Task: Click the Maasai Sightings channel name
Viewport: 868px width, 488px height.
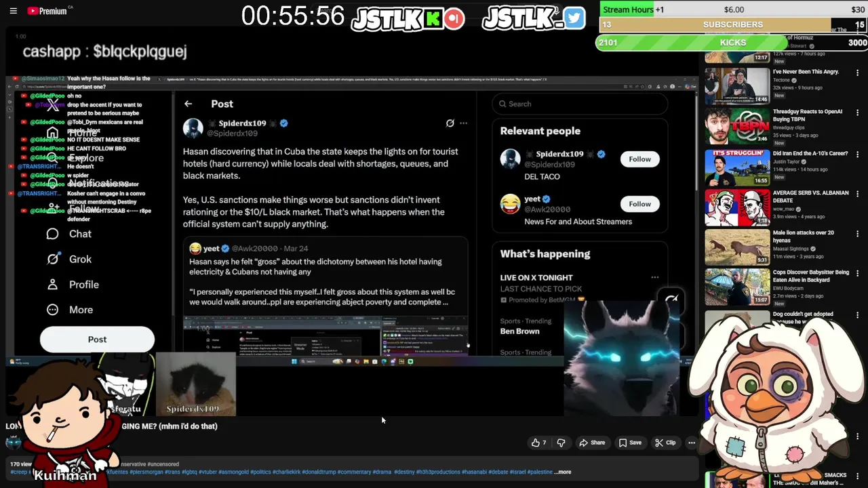Action: pos(791,249)
